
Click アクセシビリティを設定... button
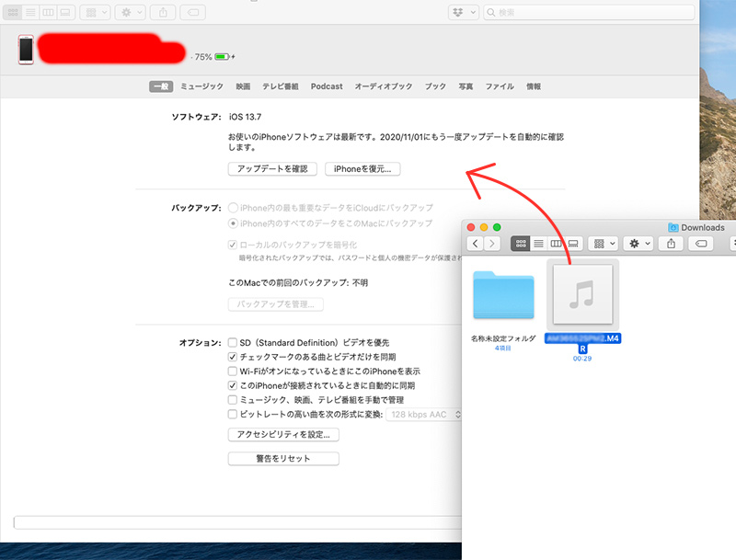(x=283, y=435)
